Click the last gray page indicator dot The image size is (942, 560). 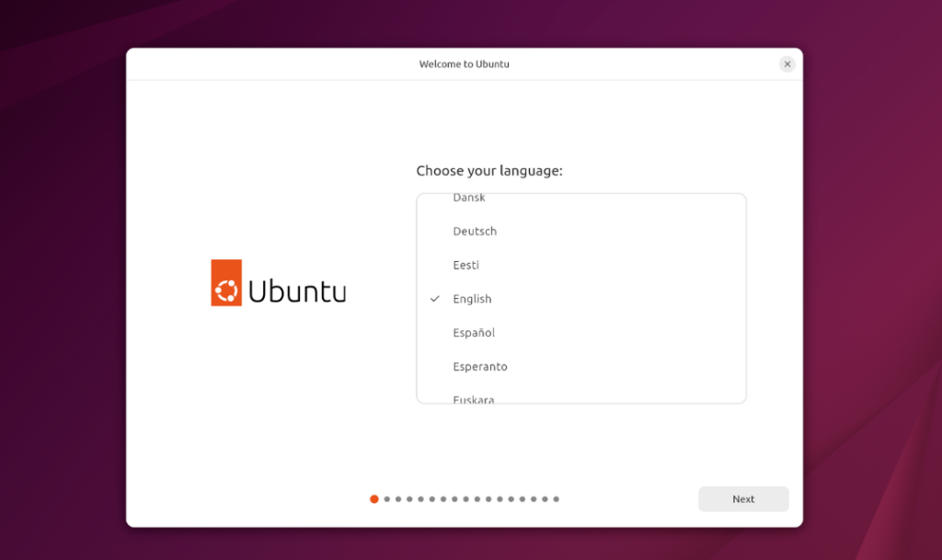tap(556, 499)
